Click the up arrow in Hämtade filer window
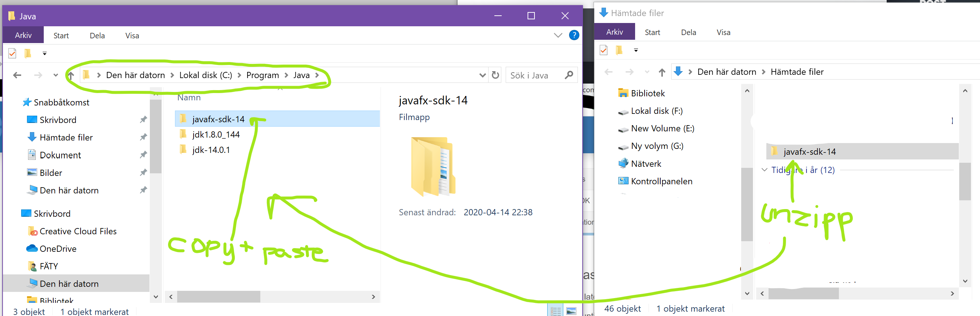Viewport: 980px width, 316px height. 662,72
